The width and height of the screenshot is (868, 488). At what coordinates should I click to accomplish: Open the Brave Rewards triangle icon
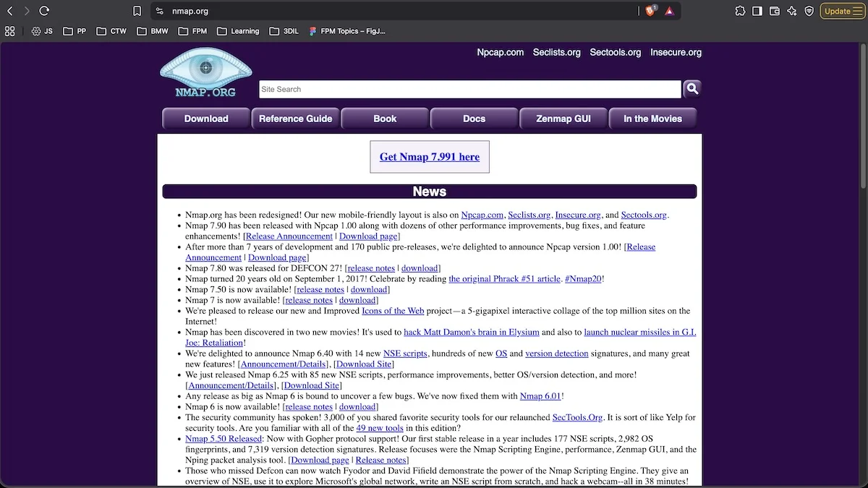click(x=670, y=11)
